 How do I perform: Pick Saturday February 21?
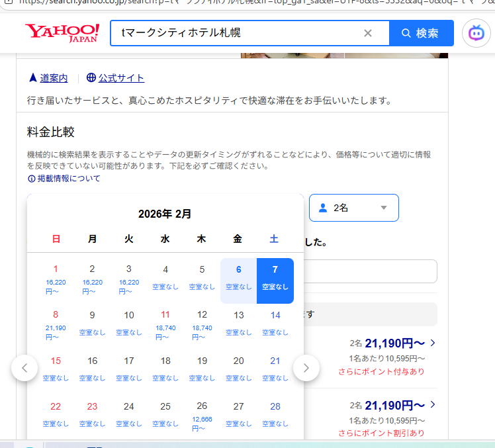point(275,372)
